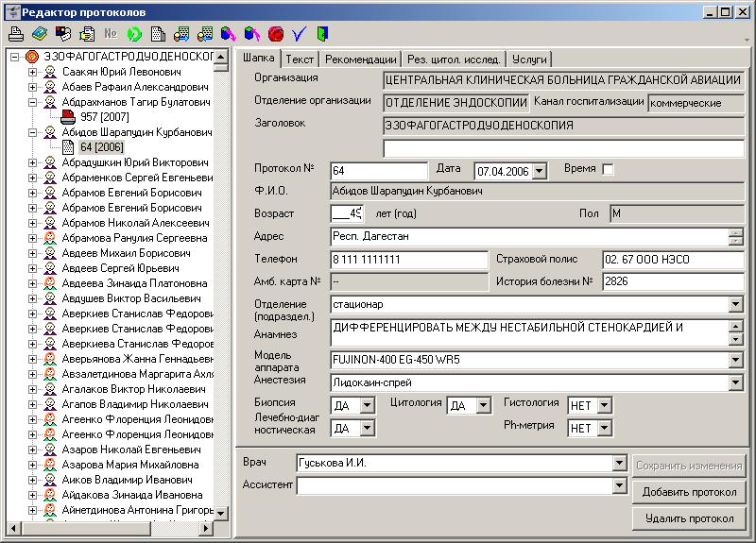This screenshot has width=756, height=543.
Task: Switch to the Рекомендации tab
Action: [361, 59]
